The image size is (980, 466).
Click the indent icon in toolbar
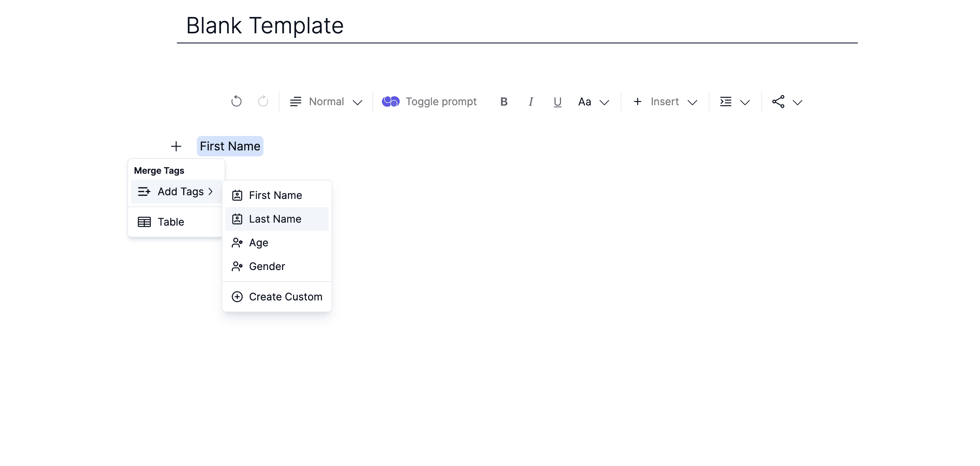pyautogui.click(x=725, y=101)
